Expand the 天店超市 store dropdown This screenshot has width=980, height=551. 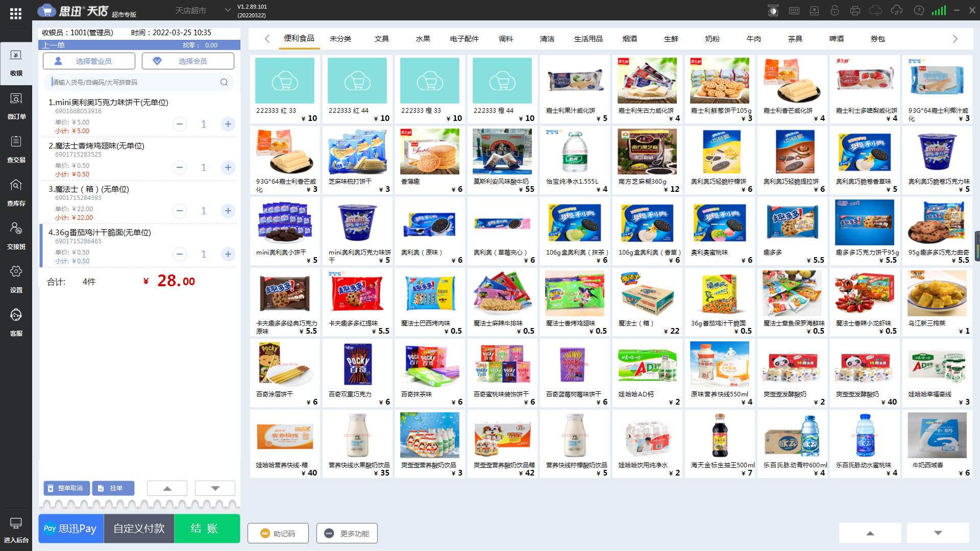(x=228, y=10)
